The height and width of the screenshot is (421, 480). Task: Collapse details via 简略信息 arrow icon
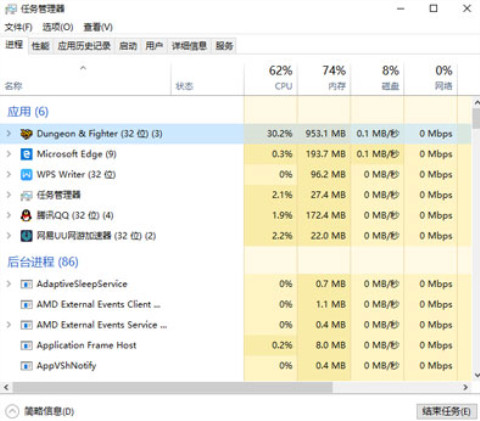12,411
